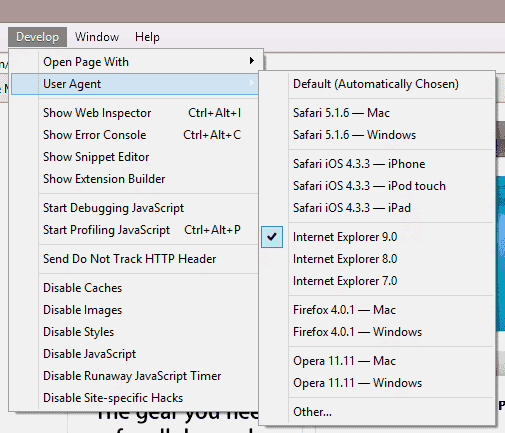Select Opera 11.11 — Mac
The image size is (505, 433).
[x=377, y=361]
